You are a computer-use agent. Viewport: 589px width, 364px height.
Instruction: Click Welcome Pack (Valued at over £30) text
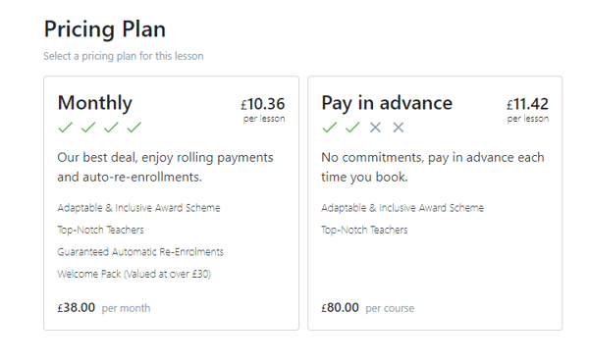pos(134,274)
